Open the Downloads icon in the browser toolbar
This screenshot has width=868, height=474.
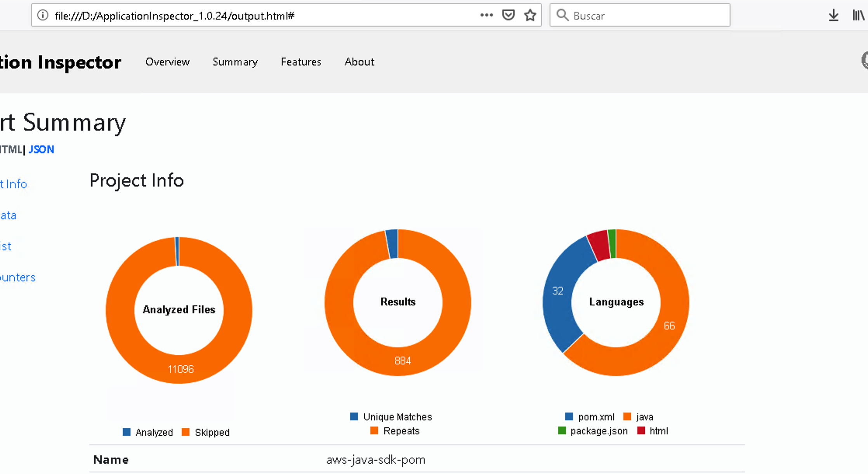(833, 15)
